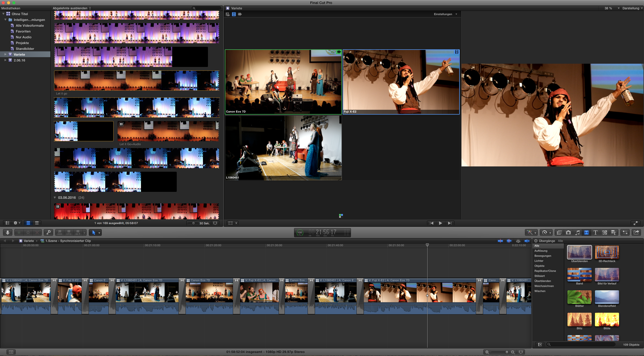Open the themes browser icon

[x=614, y=233]
